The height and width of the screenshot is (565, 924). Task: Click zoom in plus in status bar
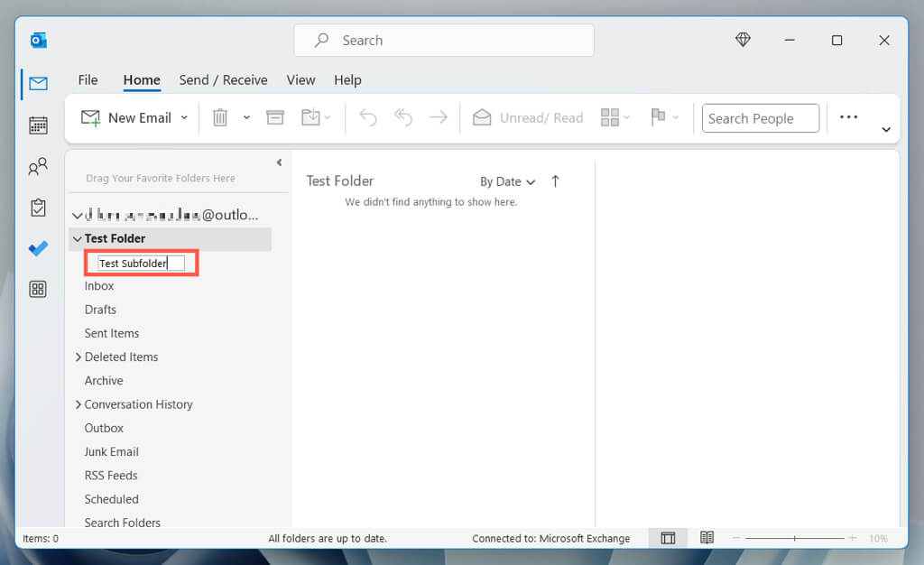[852, 538]
